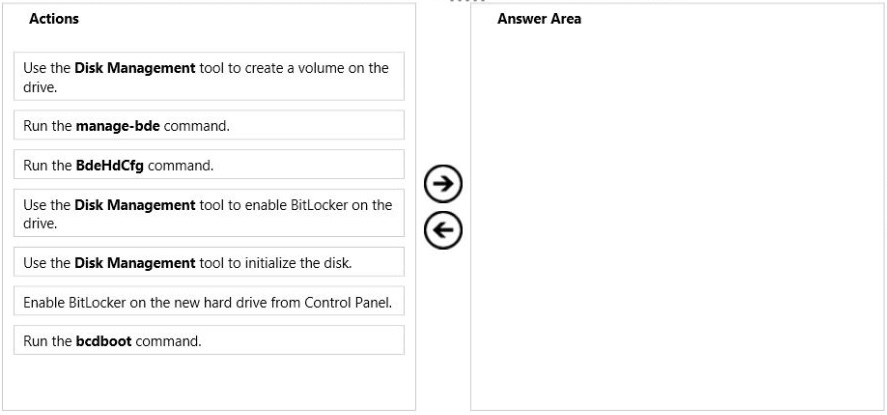Click the bold bcdboot text
This screenshot has width=887, height=415.
(x=104, y=341)
